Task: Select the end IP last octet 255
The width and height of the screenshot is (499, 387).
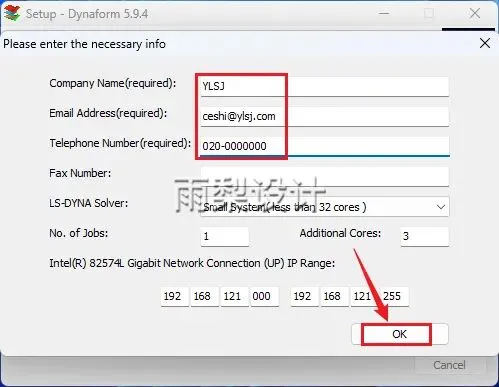Action: click(394, 296)
